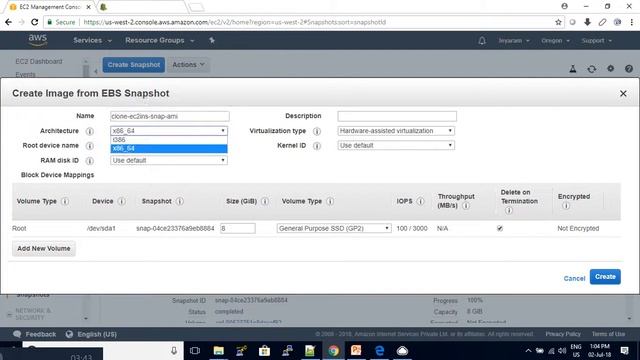Screen dimensions: 640x360
Task: Click the taskbar clock showing 1:04 PM
Action: point(599,351)
